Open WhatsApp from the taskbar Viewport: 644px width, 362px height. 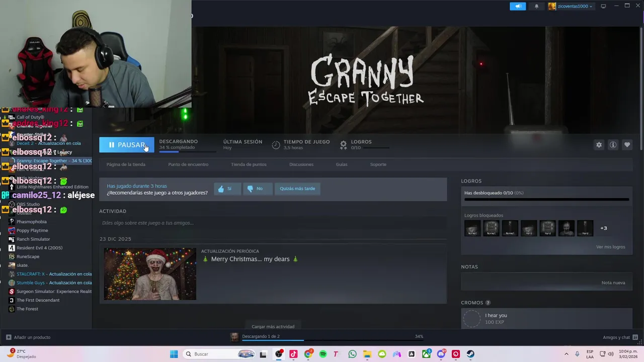pos(352,354)
